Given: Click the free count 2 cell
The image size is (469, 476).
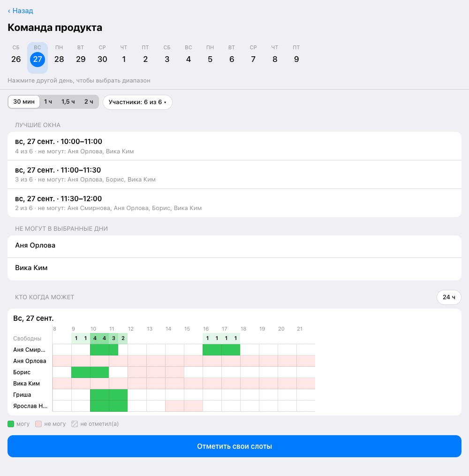Looking at the screenshot, I should click(x=123, y=338).
